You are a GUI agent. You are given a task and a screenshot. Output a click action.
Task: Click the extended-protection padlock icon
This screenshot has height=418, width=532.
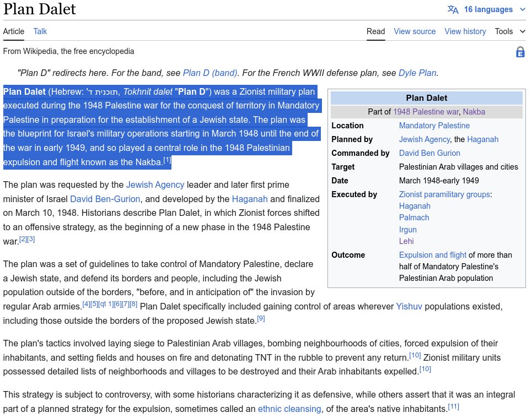520,52
